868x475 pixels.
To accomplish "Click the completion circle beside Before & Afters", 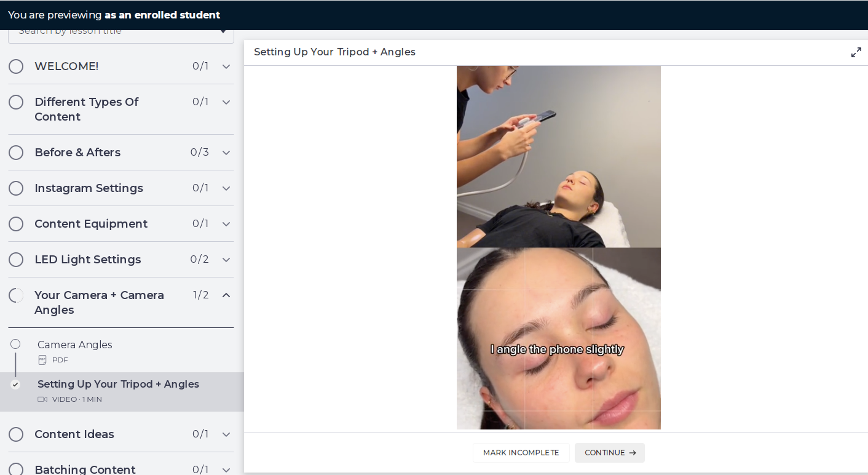I will [x=16, y=152].
